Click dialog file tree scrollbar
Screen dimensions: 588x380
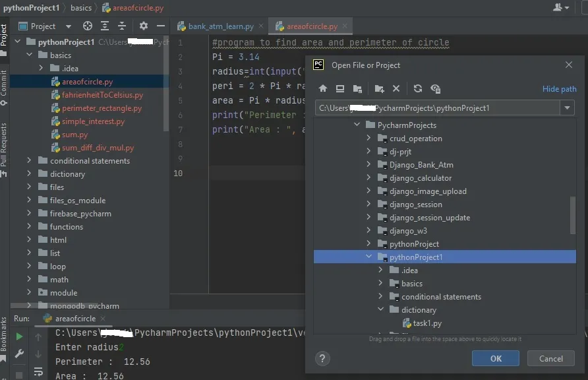coord(573,215)
